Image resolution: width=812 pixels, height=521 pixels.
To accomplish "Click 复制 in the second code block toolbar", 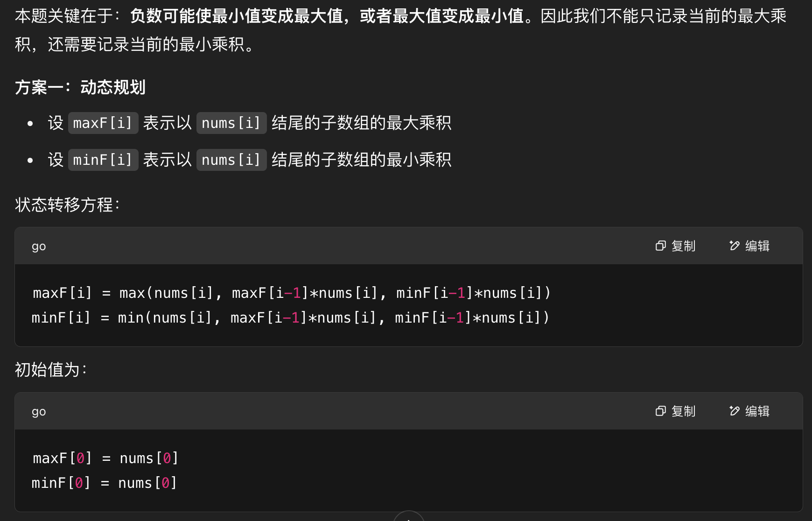I will pos(683,411).
